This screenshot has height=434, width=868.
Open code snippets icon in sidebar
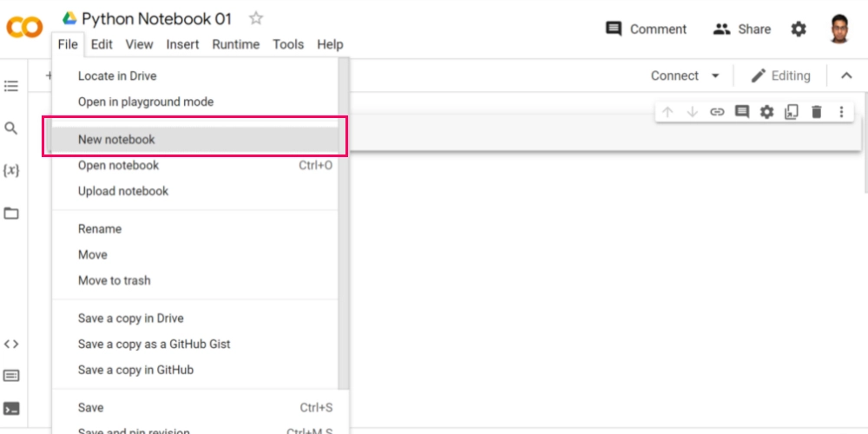pos(11,344)
